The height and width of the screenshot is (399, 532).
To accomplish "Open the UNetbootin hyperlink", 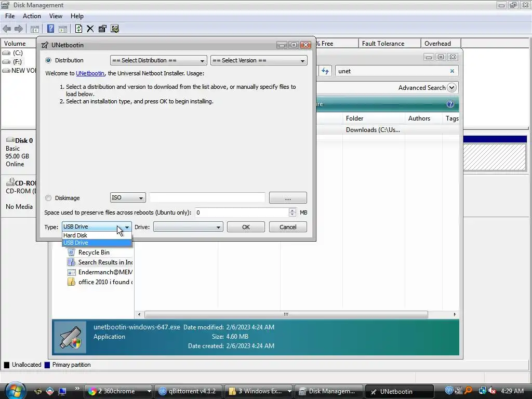I will (x=90, y=73).
